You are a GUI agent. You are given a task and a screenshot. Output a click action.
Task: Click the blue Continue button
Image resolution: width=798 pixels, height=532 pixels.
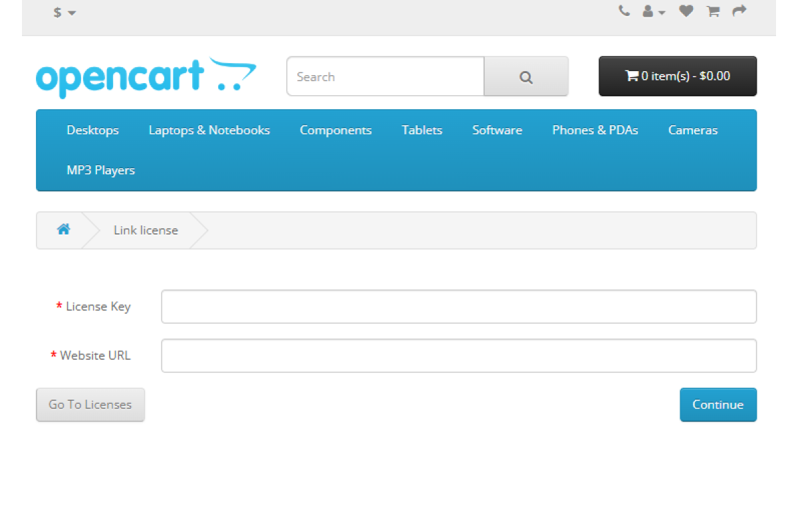[x=718, y=405]
